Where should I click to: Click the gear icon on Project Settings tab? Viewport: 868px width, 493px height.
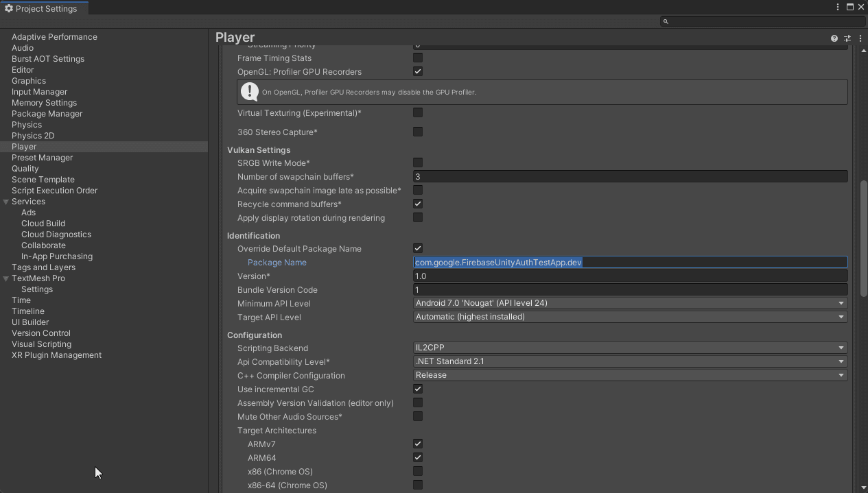[9, 9]
